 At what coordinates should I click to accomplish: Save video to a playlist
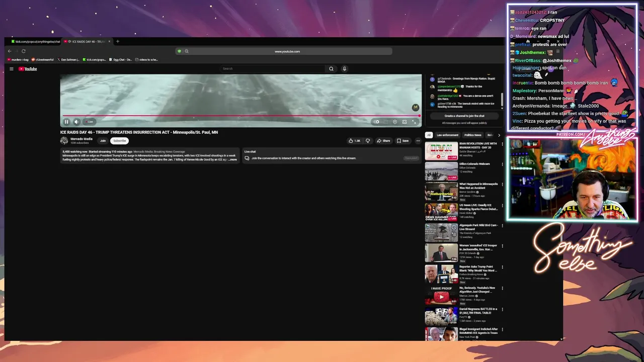pyautogui.click(x=403, y=141)
